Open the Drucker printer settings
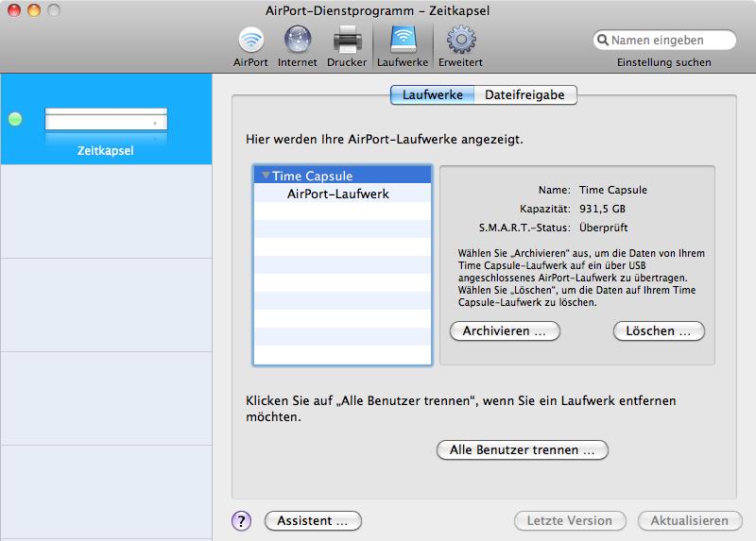This screenshot has width=756, height=541. [347, 46]
